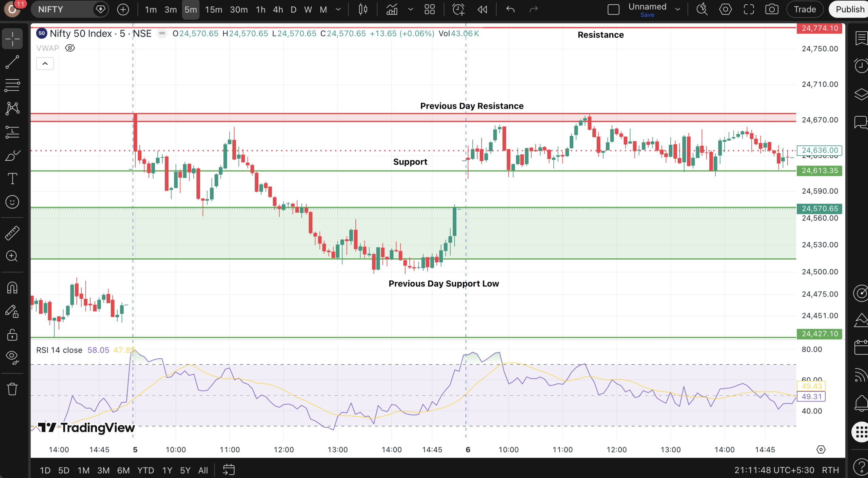Open the Fibonacci retracement tools
Screen dimensions: 868x478
(x=13, y=85)
